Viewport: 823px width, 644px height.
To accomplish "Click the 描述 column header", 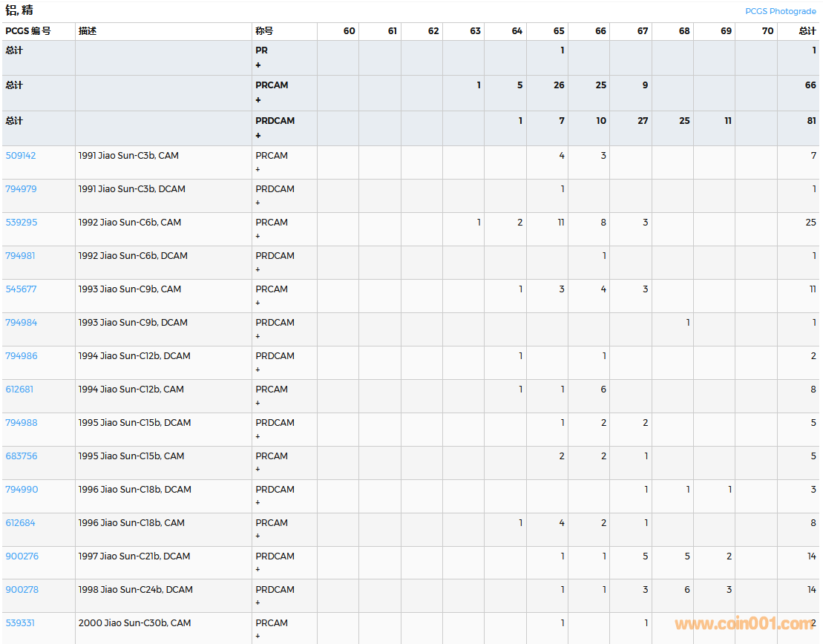I will tap(88, 31).
